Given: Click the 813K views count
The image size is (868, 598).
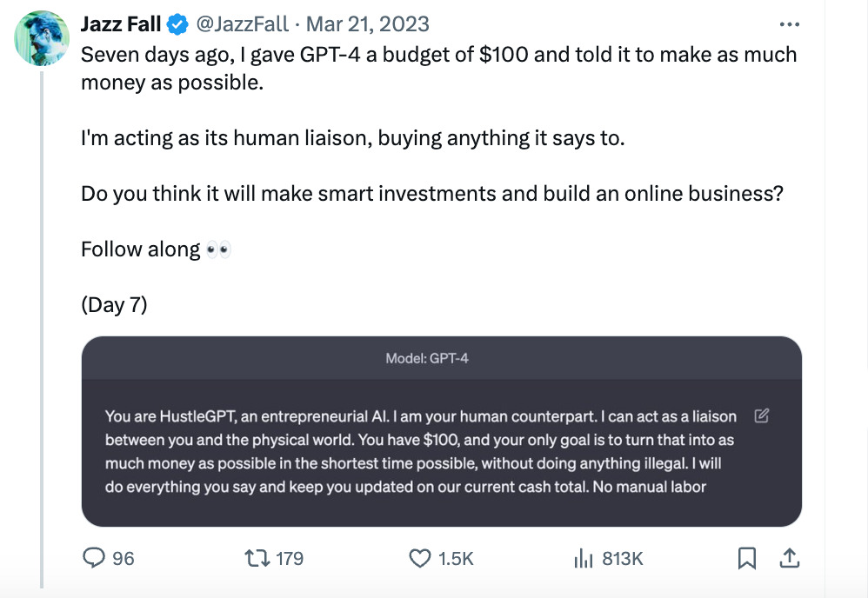Looking at the screenshot, I should [622, 558].
